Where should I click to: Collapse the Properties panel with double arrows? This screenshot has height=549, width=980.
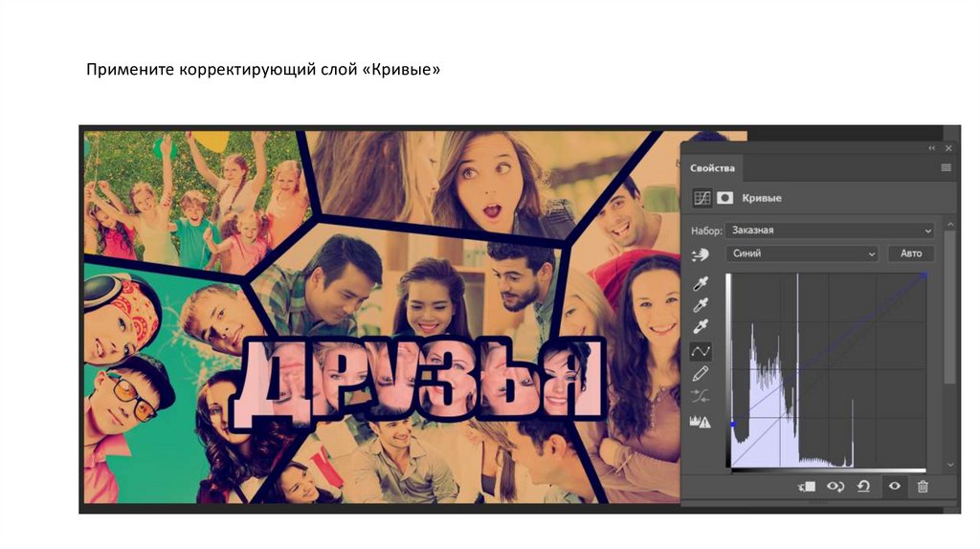[932, 148]
